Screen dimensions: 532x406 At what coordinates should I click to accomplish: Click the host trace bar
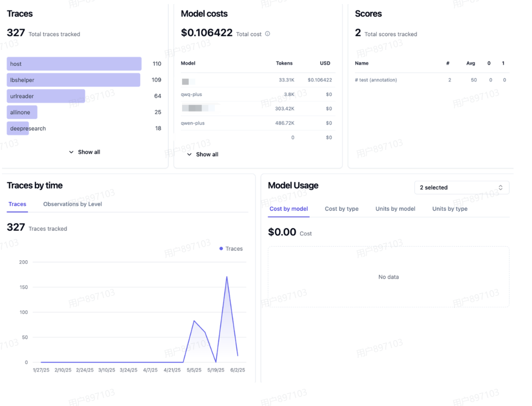74,64
